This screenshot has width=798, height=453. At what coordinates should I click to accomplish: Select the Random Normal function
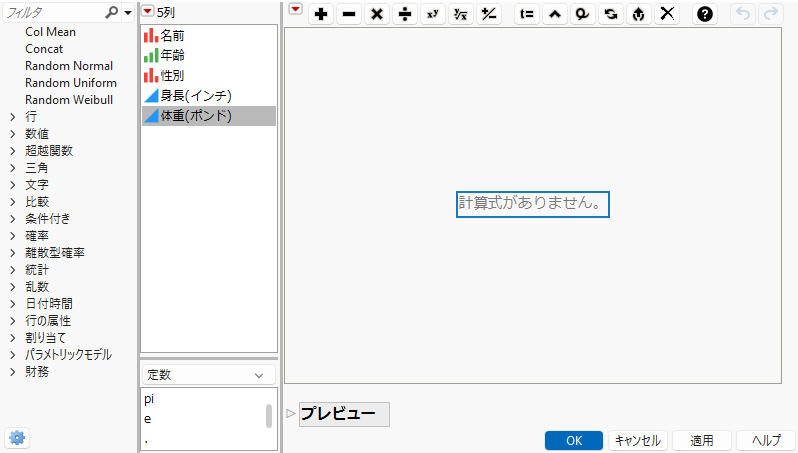[x=69, y=66]
